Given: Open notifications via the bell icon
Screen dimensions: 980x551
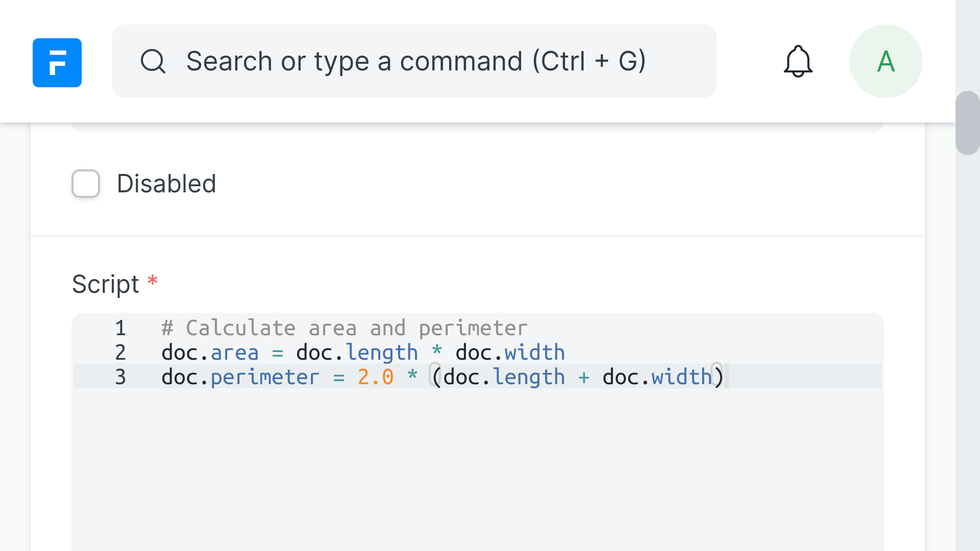Looking at the screenshot, I should pos(798,62).
